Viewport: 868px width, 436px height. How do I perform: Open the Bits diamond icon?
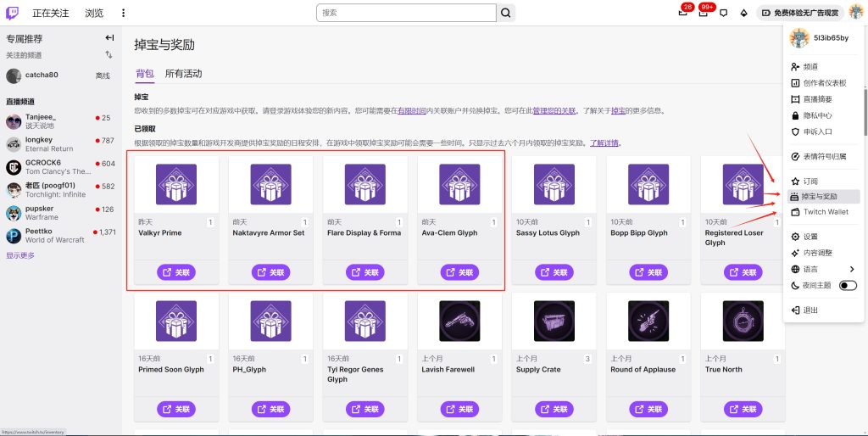tap(743, 13)
